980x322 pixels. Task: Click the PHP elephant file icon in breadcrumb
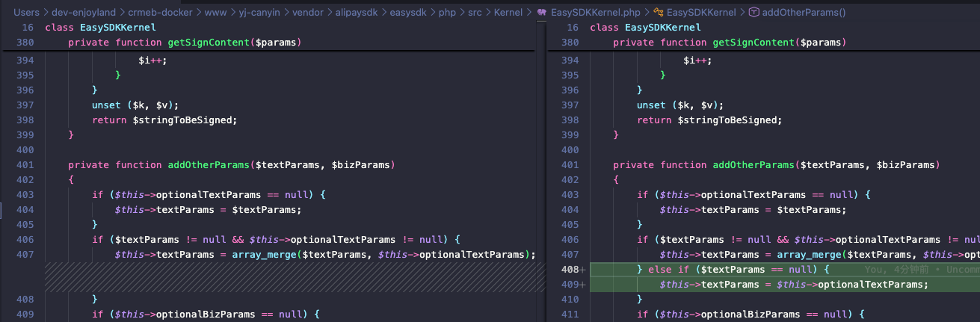point(541,13)
